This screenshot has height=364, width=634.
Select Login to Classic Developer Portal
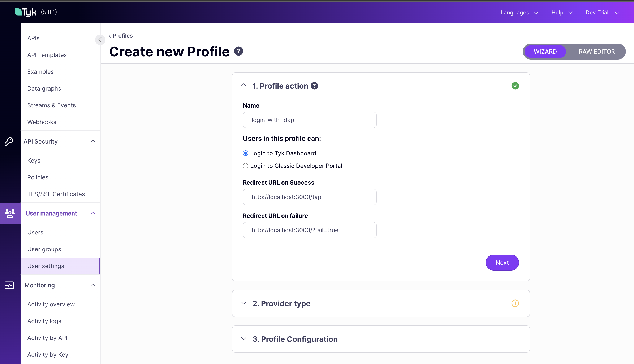(x=245, y=166)
